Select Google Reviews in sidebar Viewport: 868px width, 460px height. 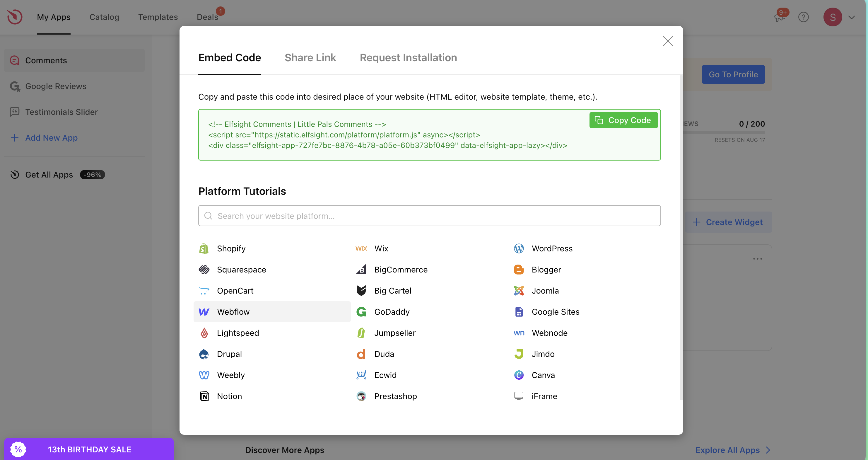[56, 86]
